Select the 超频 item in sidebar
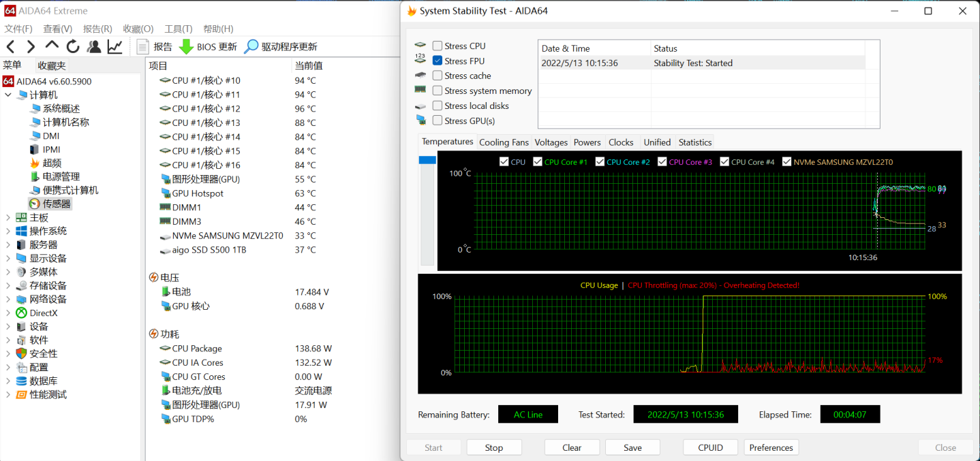Image resolution: width=980 pixels, height=461 pixels. coord(52,163)
